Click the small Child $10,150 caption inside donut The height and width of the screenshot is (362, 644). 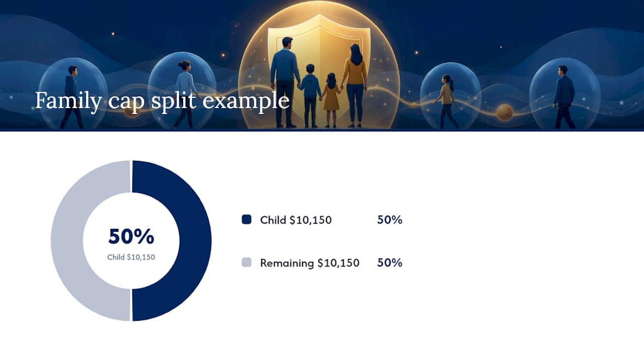131,257
